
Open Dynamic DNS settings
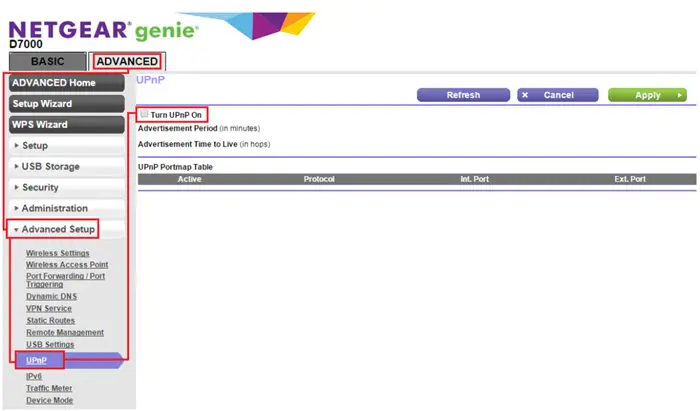pyautogui.click(x=51, y=296)
